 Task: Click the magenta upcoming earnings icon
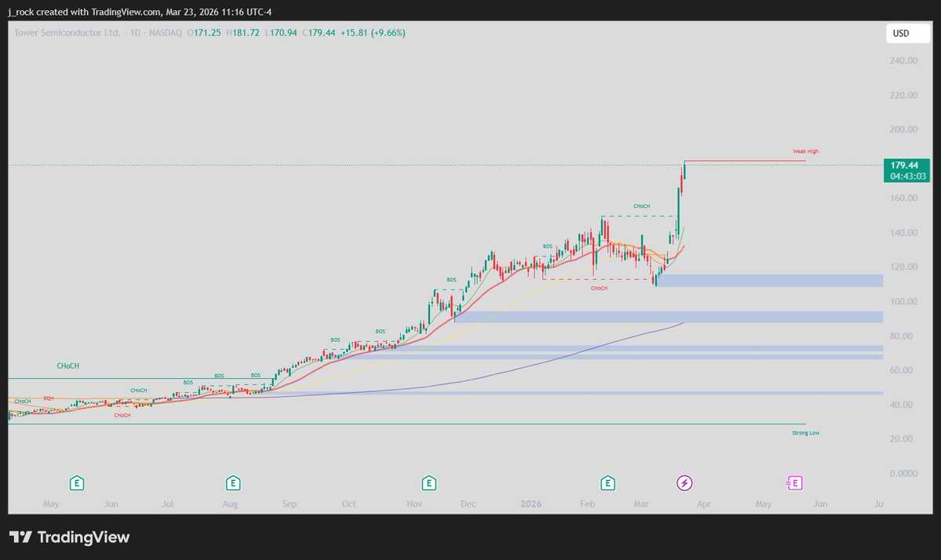click(794, 483)
